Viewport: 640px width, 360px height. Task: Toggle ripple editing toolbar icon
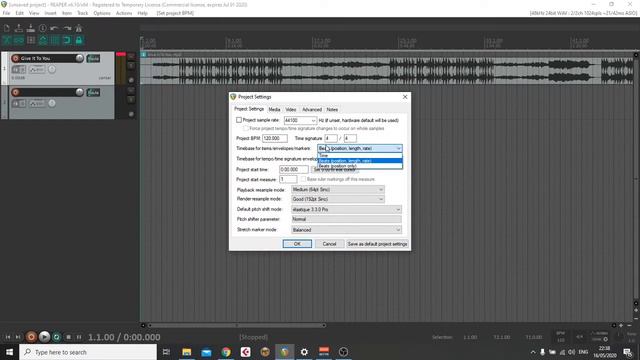31,40
